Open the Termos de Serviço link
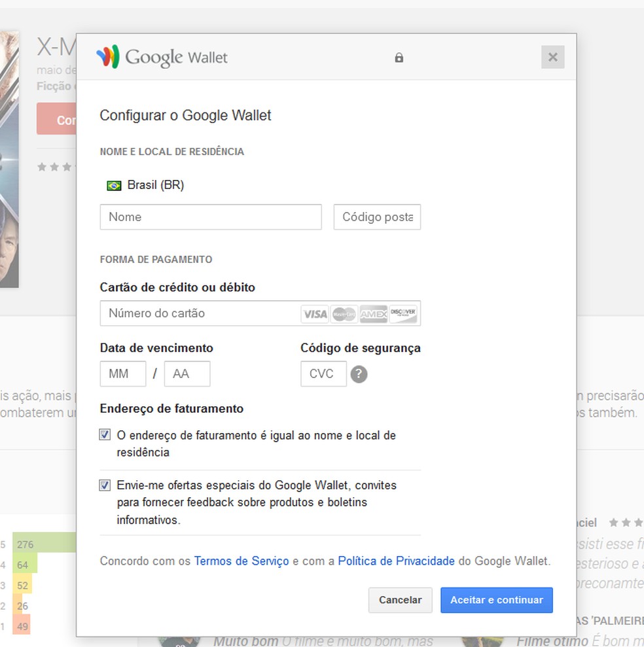The width and height of the screenshot is (644, 647). (241, 561)
